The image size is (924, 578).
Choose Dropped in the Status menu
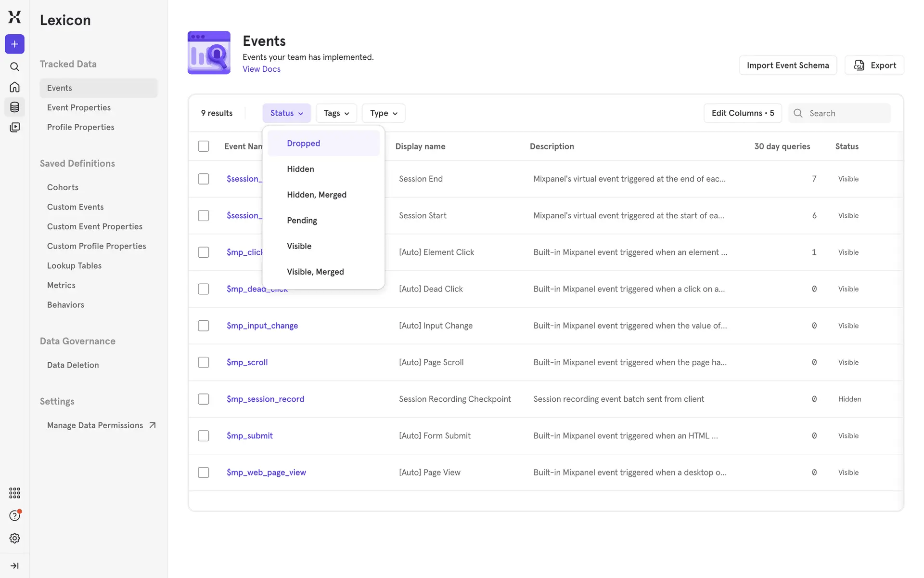(303, 144)
